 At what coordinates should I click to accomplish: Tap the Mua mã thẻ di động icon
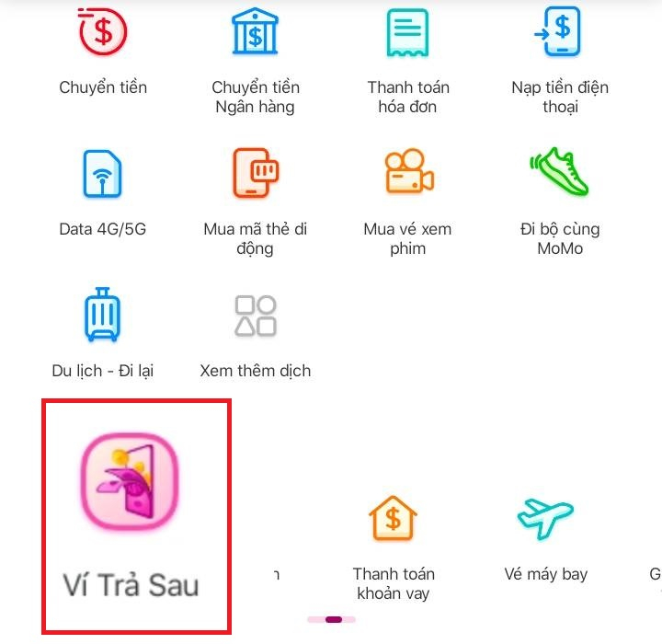[x=256, y=172]
